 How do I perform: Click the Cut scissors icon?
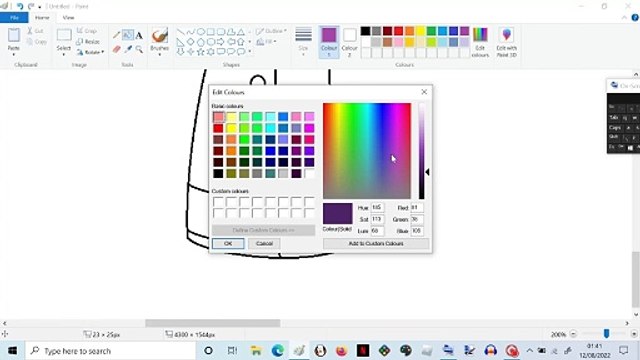tap(30, 31)
